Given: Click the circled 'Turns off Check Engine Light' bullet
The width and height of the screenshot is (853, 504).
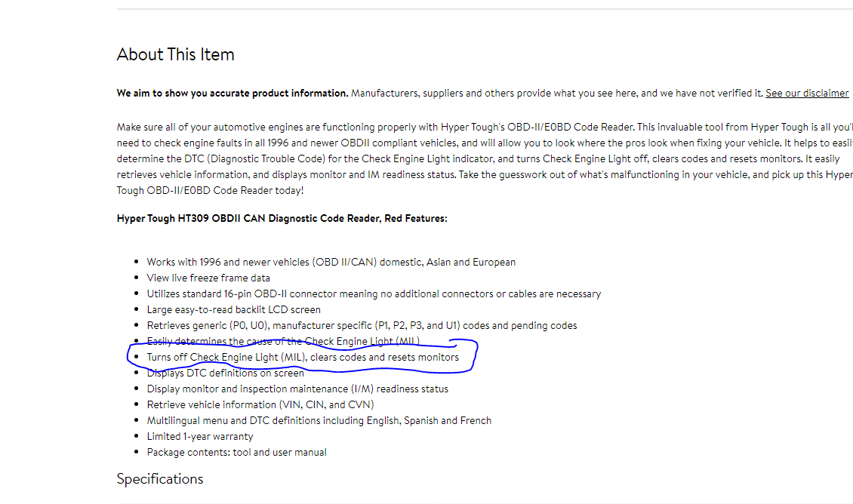Looking at the screenshot, I should coord(303,358).
